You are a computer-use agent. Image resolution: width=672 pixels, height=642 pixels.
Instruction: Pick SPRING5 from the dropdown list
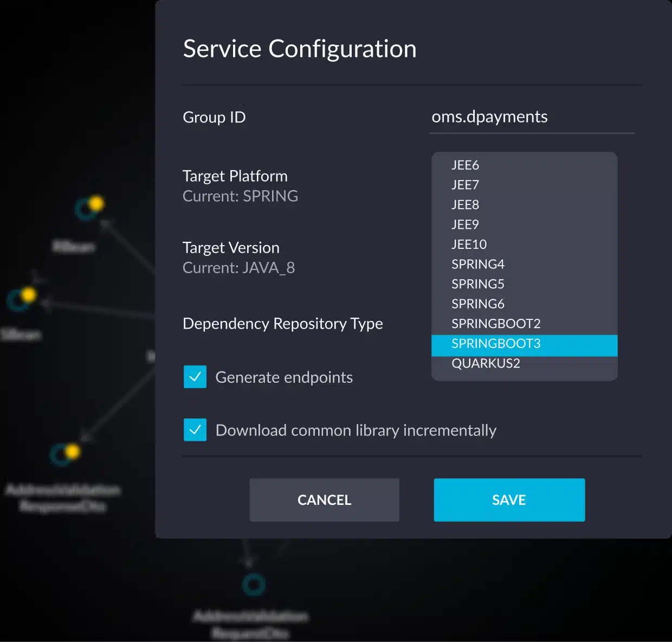(x=524, y=284)
